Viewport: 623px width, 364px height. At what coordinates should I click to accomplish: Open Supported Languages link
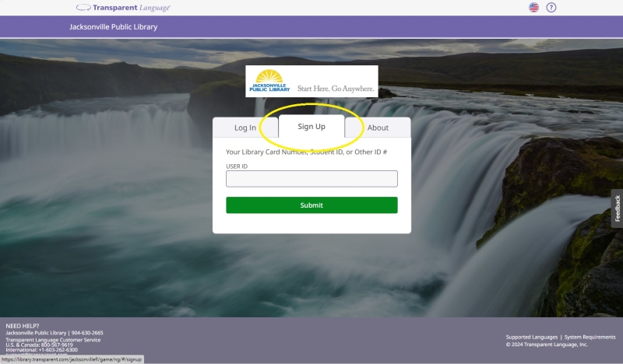click(532, 337)
